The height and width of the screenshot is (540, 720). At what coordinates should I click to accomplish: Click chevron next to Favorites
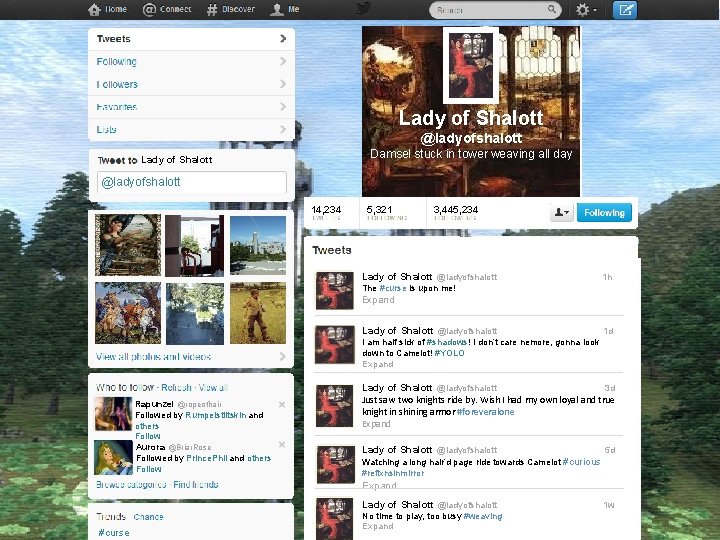283,107
